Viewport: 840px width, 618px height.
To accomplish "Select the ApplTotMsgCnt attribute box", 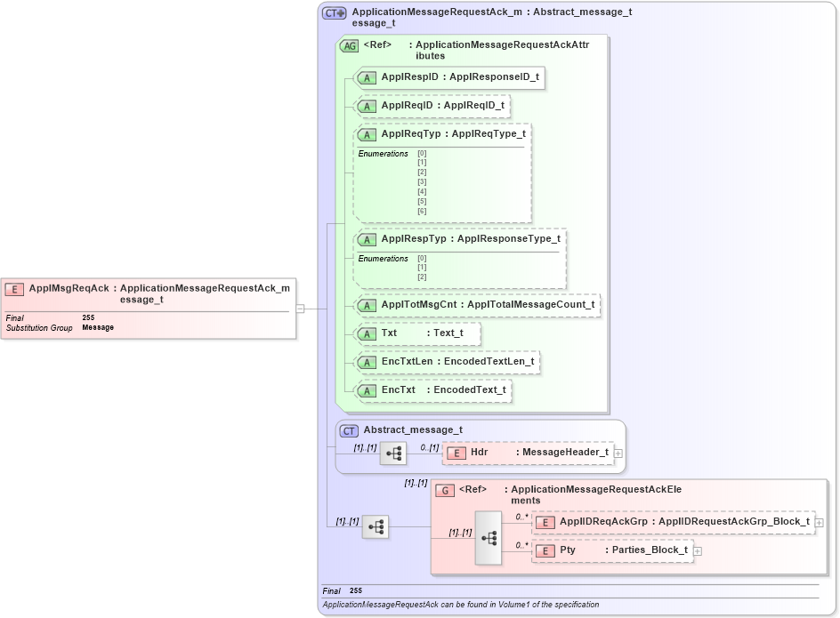I will (481, 305).
